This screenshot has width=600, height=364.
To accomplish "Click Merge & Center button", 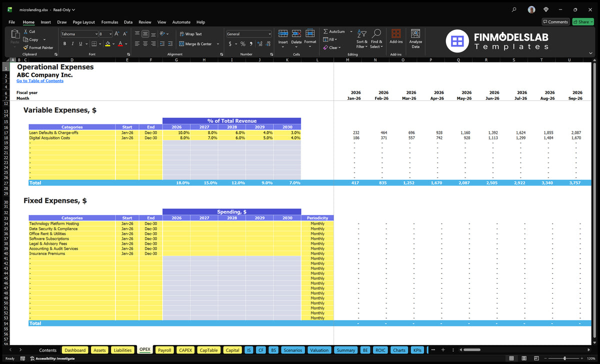I will 195,44.
